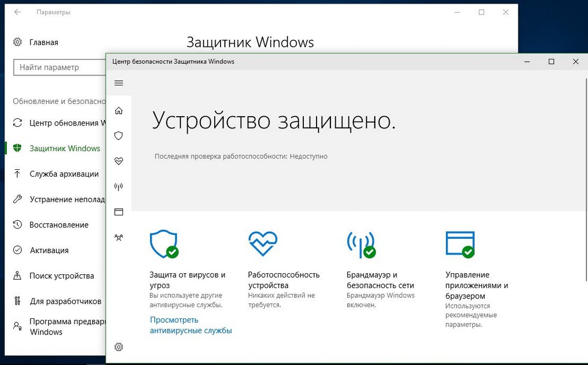Select Центр обновления Windows in settings list
This screenshot has height=365, width=588.
pyautogui.click(x=68, y=123)
